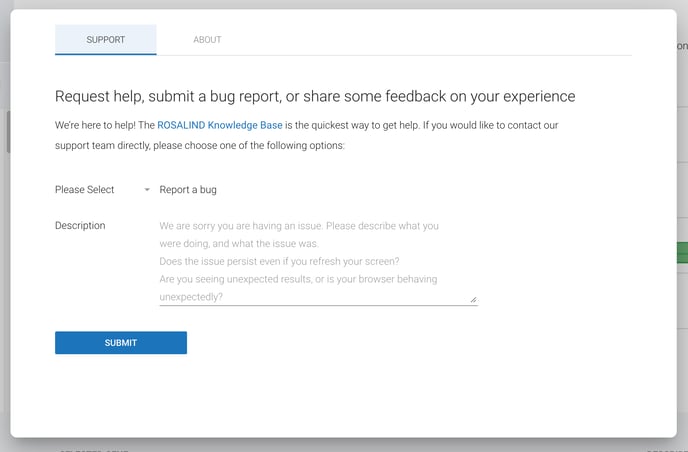Click the underline beneath the Description field

point(317,304)
